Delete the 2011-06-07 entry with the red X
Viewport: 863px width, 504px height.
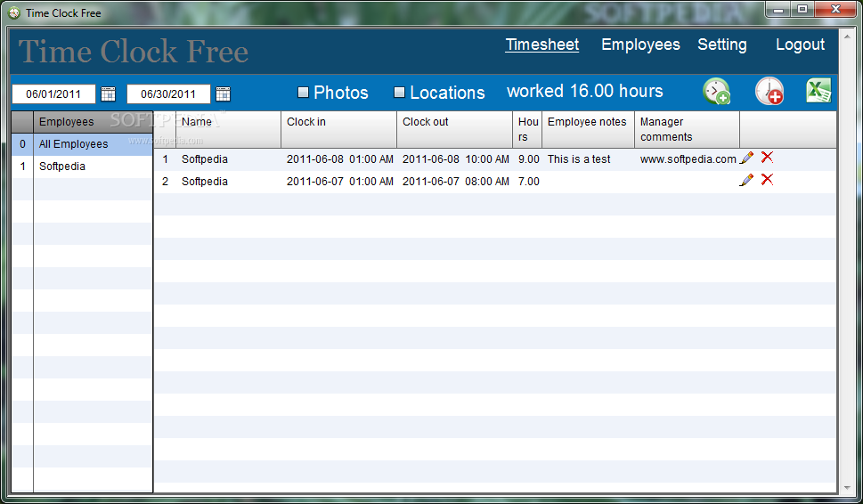tap(767, 179)
